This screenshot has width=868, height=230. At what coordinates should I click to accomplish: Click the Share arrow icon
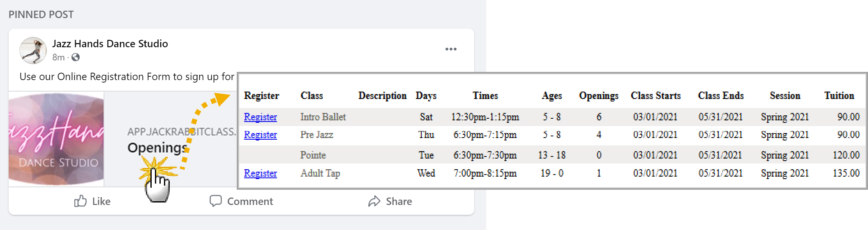[374, 201]
